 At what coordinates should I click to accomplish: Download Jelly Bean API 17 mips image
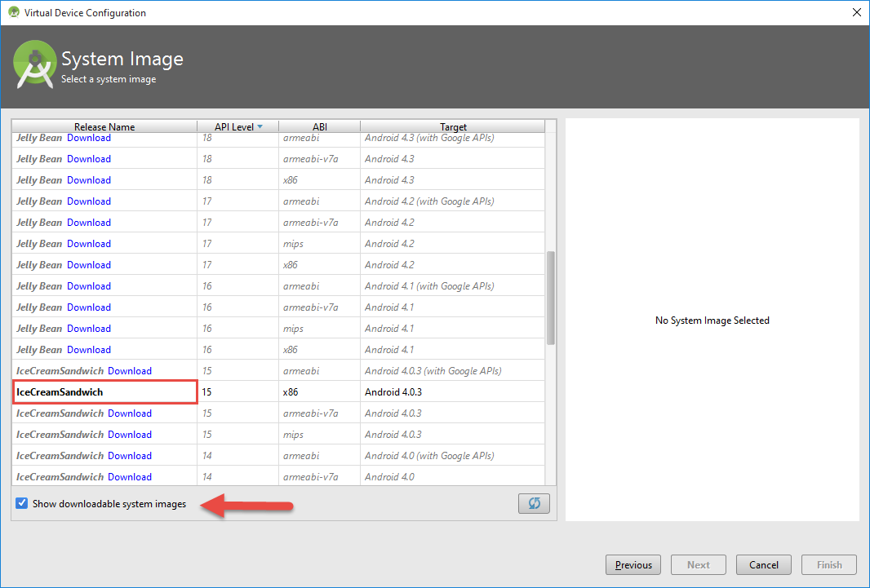(89, 244)
